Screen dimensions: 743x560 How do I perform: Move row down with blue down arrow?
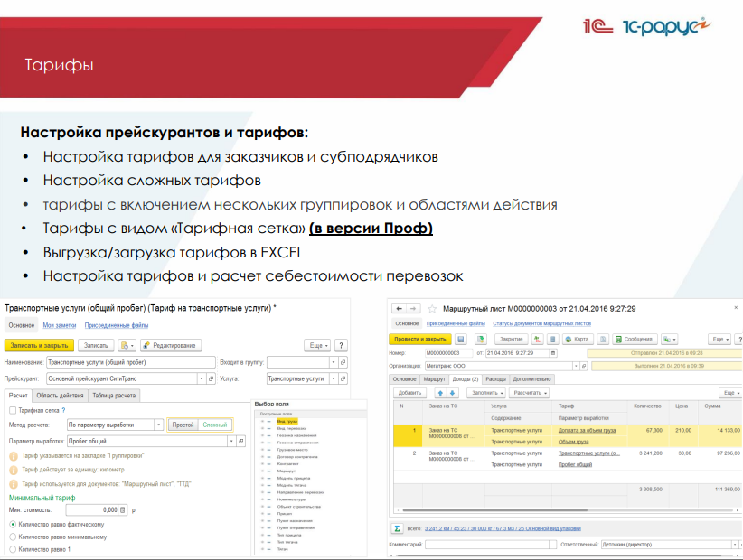(x=453, y=393)
